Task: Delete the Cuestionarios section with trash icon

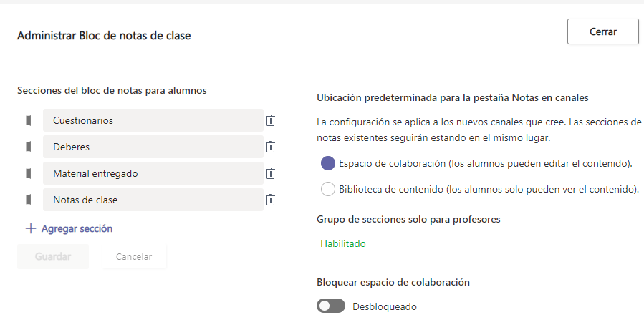Action: tap(270, 120)
